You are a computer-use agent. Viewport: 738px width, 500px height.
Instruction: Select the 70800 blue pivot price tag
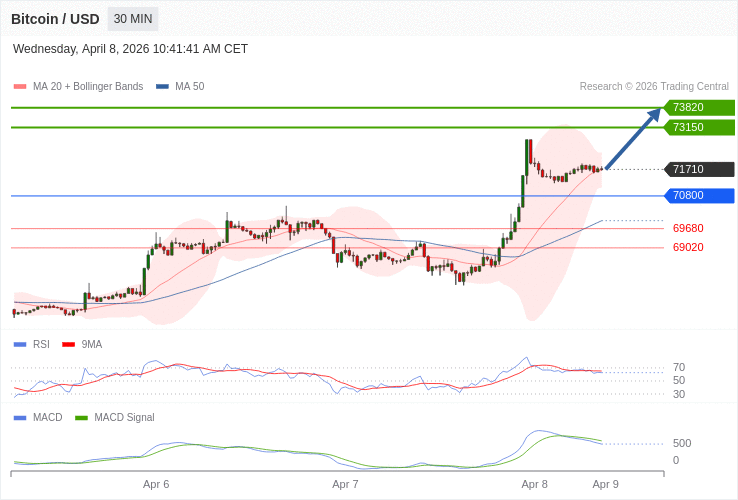[x=699, y=195]
